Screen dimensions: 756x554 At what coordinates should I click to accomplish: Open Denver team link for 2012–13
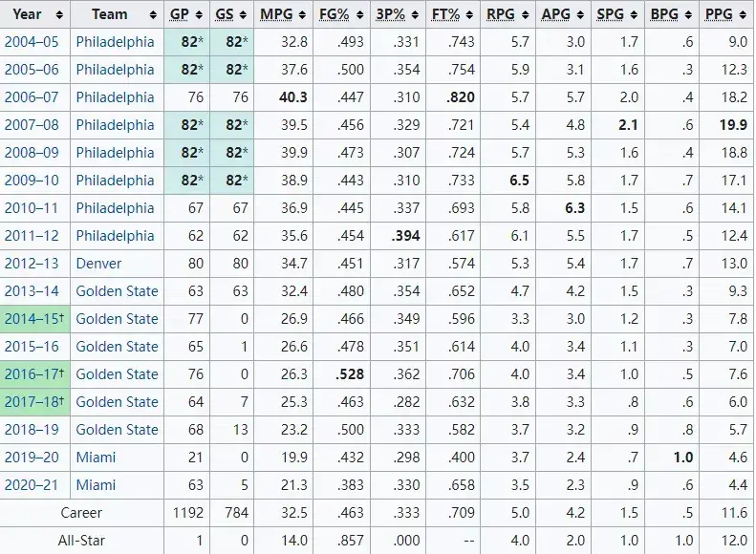[x=98, y=264]
